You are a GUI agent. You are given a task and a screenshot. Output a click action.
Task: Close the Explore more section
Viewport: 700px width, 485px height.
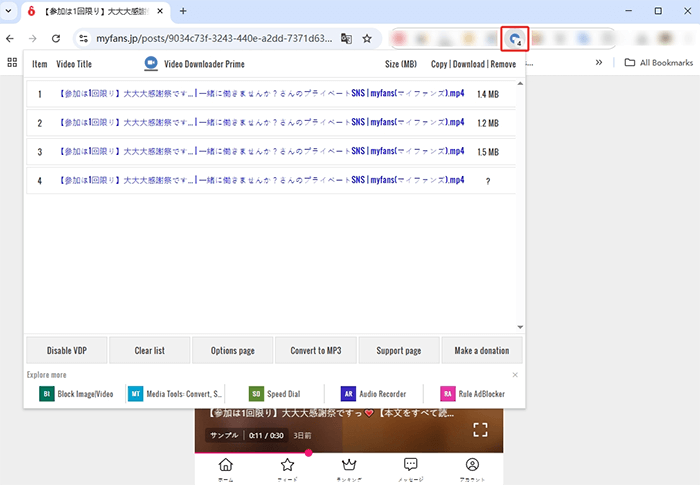pyautogui.click(x=515, y=375)
